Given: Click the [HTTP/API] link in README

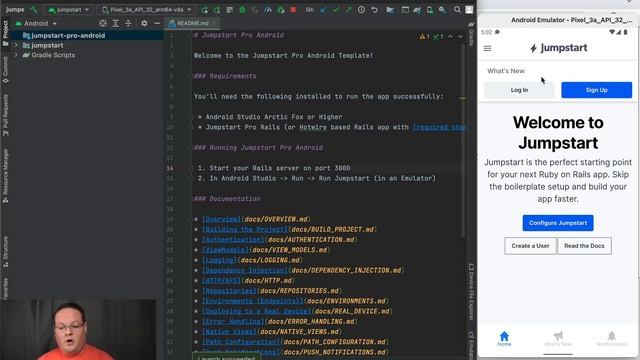Looking at the screenshot, I should tap(221, 280).
